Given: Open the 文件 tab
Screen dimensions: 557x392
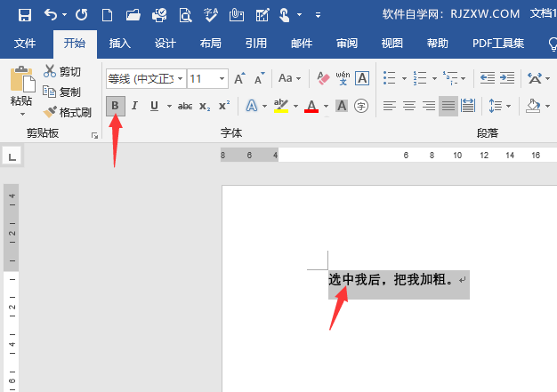Looking at the screenshot, I should click(x=25, y=44).
